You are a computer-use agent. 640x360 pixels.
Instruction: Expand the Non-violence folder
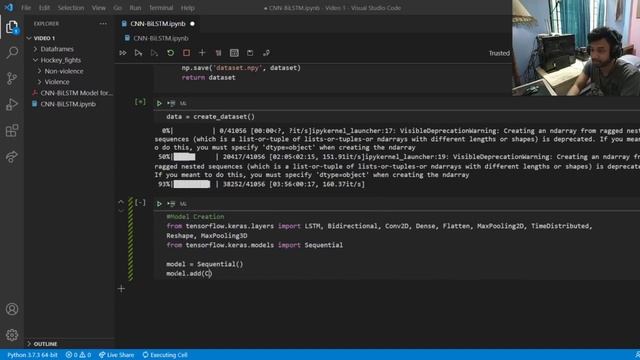[39, 71]
